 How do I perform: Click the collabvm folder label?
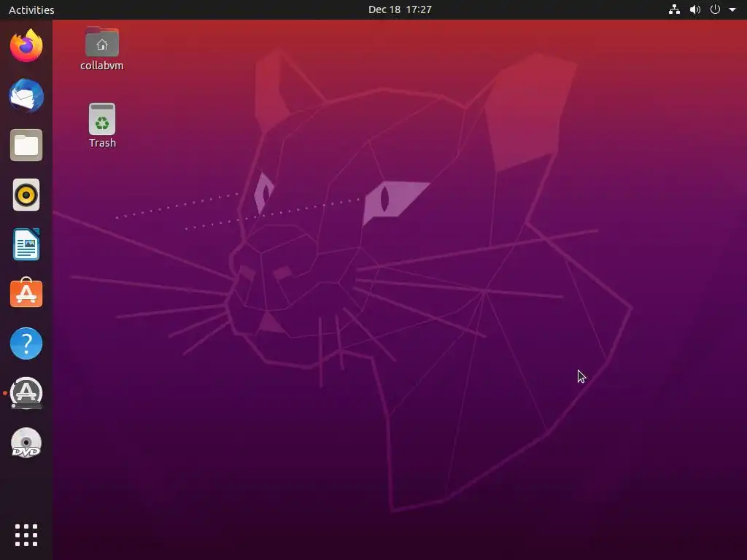(102, 66)
